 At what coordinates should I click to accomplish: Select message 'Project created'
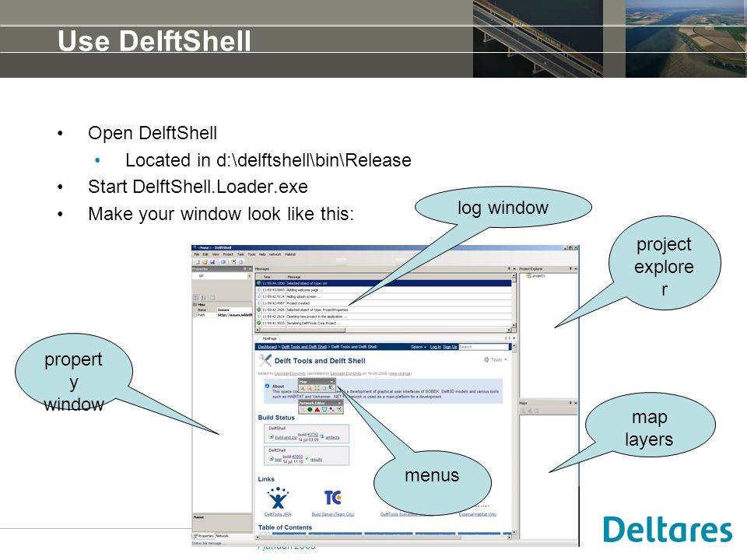point(384,303)
